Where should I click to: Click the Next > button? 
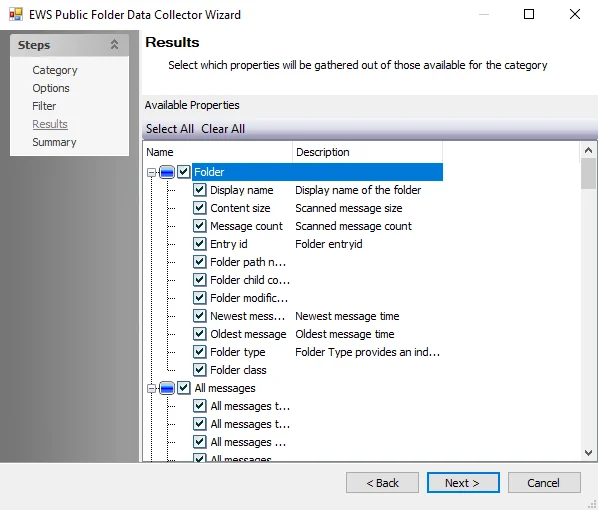[463, 483]
